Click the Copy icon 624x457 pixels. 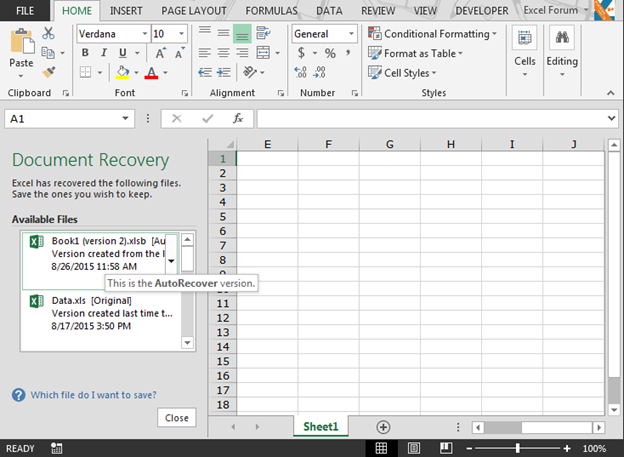coord(48,53)
